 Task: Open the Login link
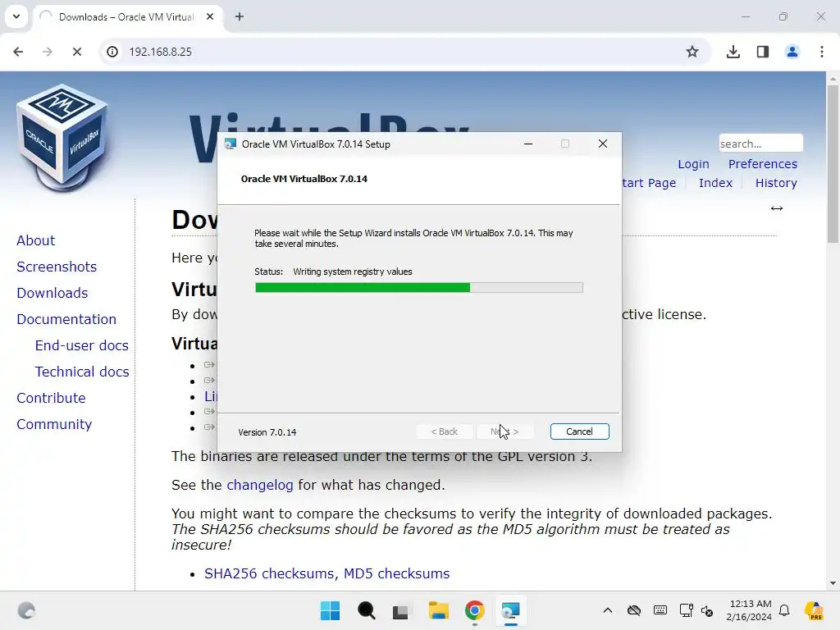tap(693, 164)
